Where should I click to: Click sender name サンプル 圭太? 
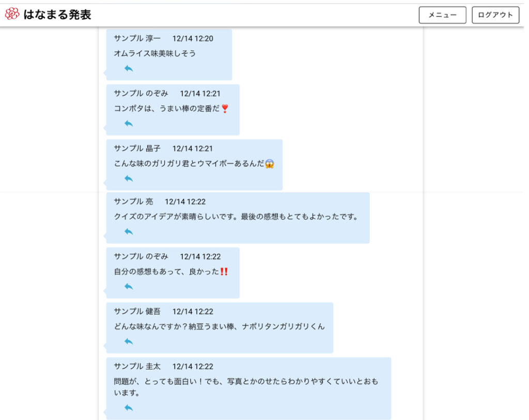coord(137,366)
